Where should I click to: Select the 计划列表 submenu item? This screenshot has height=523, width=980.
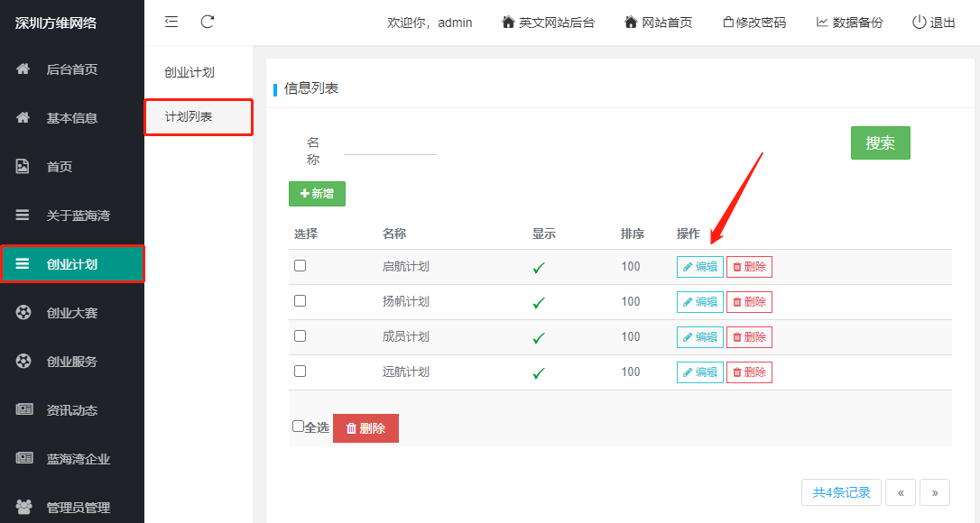tap(199, 117)
